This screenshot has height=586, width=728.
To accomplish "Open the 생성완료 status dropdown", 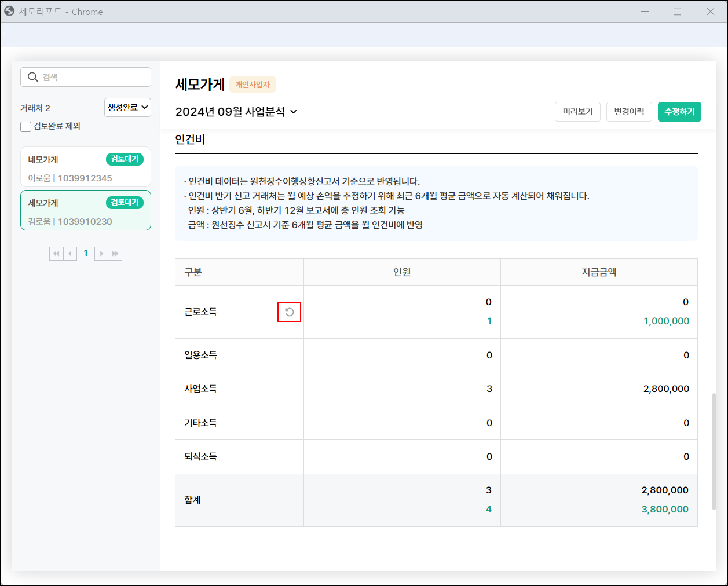I will [x=127, y=107].
